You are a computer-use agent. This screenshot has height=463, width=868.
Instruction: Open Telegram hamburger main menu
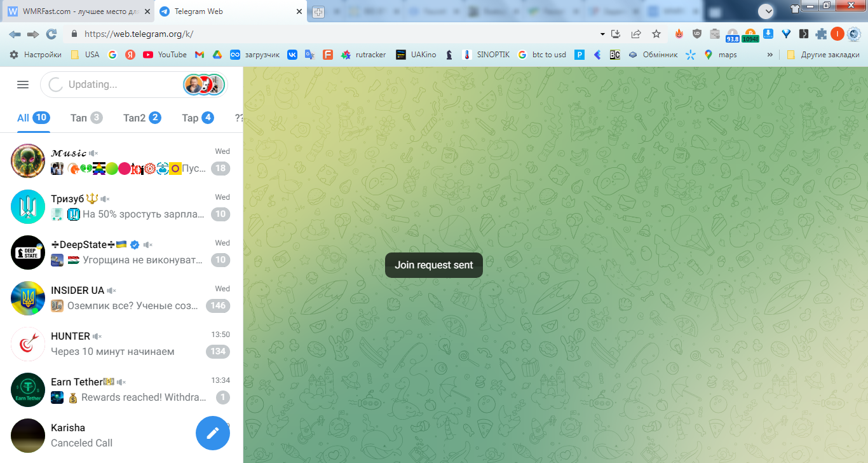[x=23, y=85]
